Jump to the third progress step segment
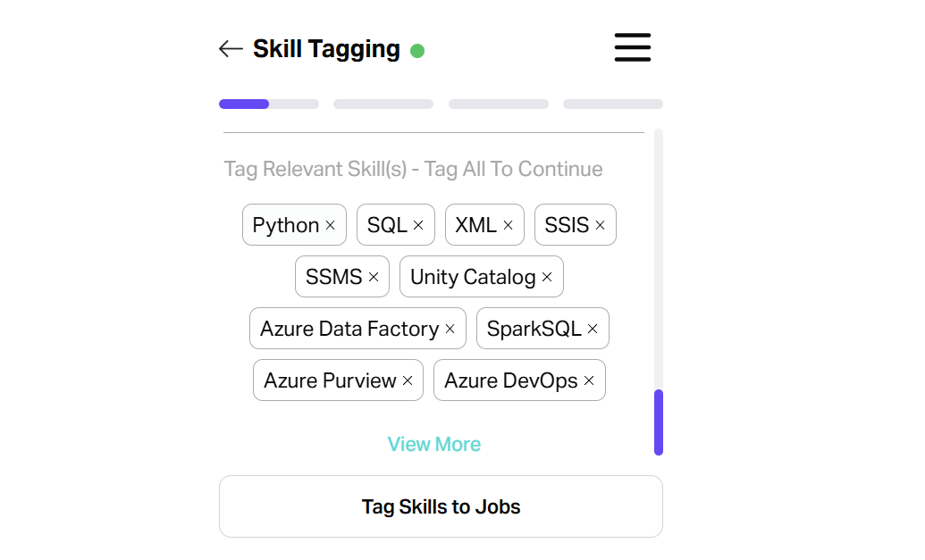 (x=498, y=104)
